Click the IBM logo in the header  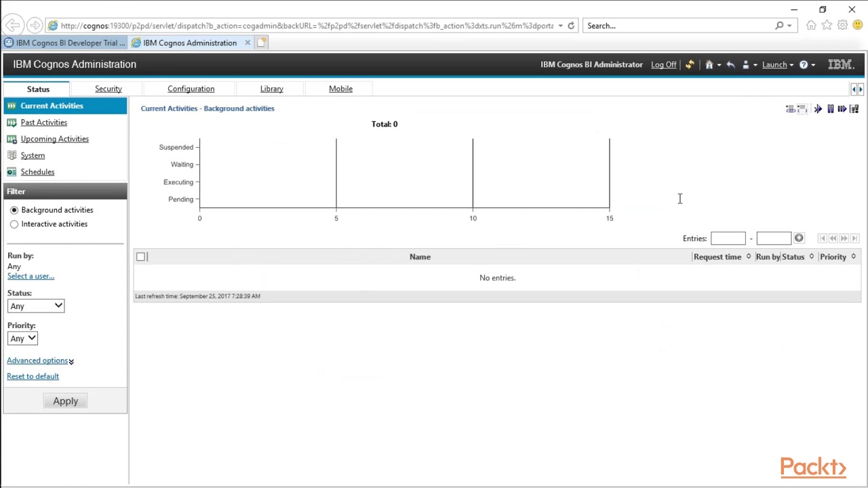(841, 64)
